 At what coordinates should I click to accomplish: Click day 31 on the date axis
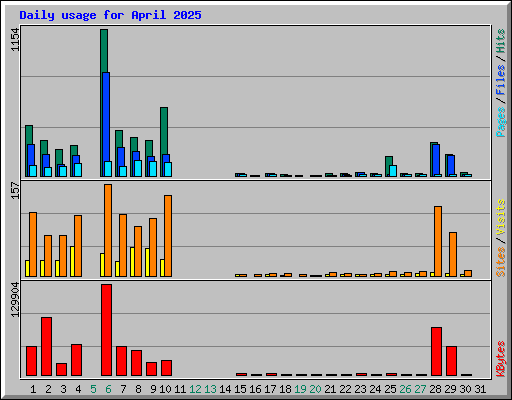(480, 389)
